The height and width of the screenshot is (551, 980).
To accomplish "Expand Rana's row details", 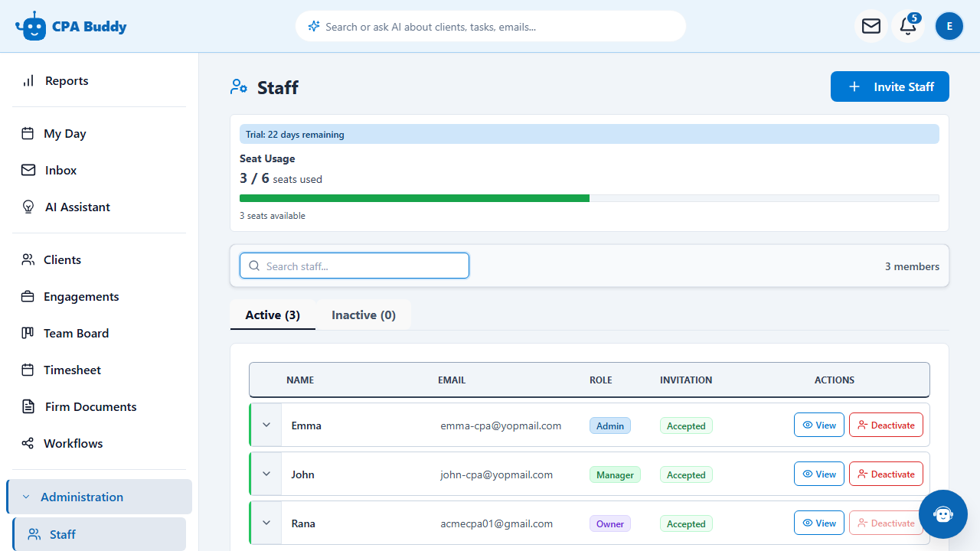I will point(266,523).
